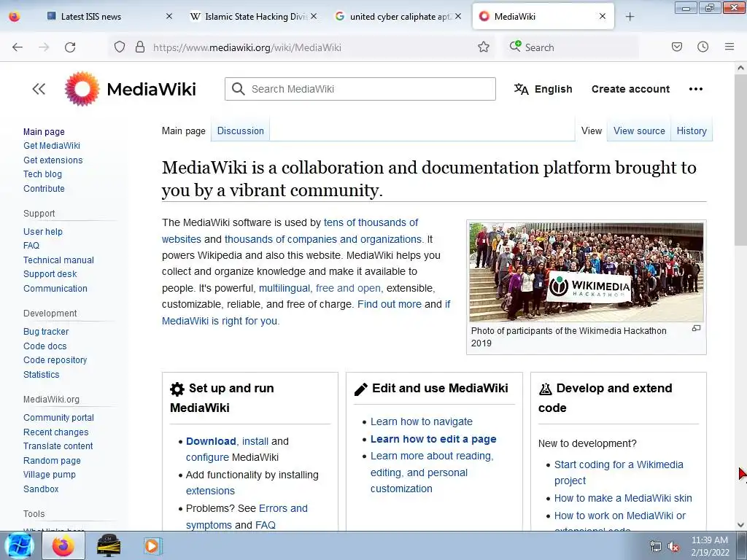The image size is (747, 560).
Task: Switch to Islamic State Hacking Division tab
Action: tap(248, 16)
